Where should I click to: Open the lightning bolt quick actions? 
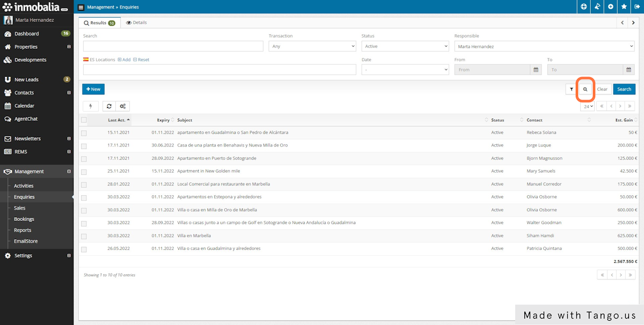[90, 106]
